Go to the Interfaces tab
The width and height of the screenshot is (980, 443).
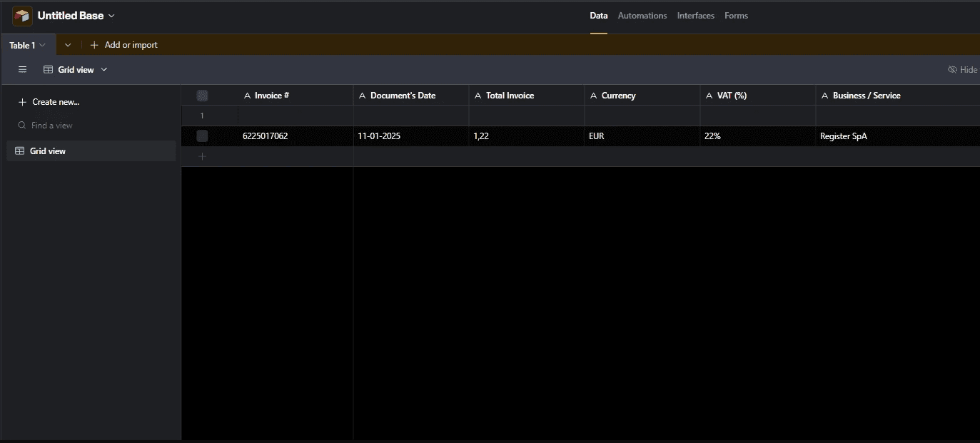point(696,16)
